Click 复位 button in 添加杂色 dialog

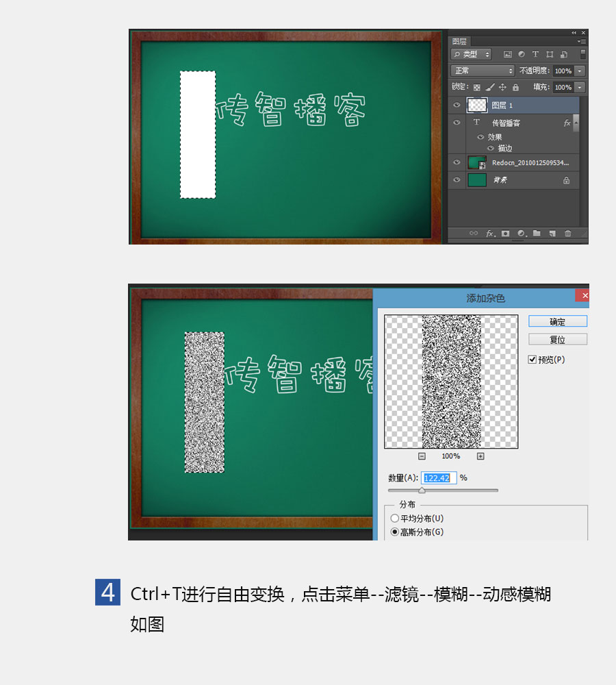click(x=558, y=340)
